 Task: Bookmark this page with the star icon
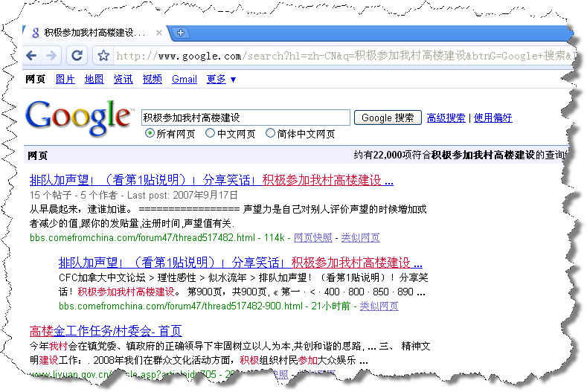click(104, 56)
